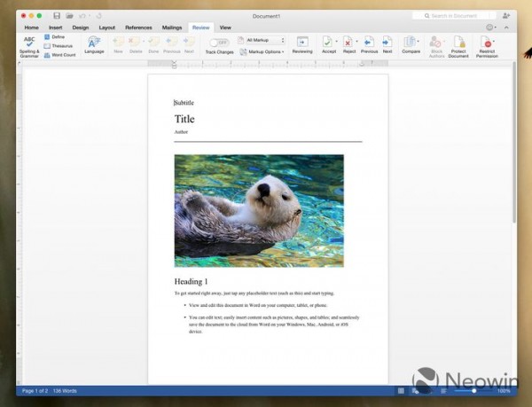Click the left indent marker on ruler
Image resolution: width=532 pixels, height=407 pixels.
tap(174, 65)
